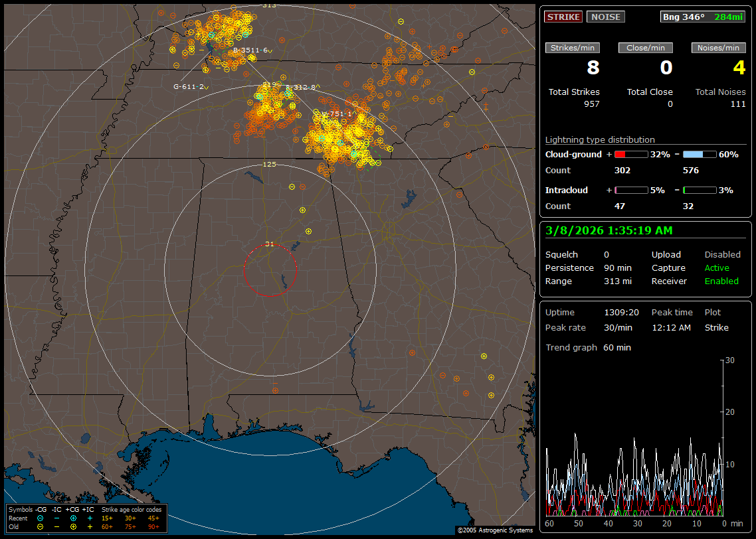Screen dimensions: 756x539
Task: Click the 90+ strike age color code
Action: [x=153, y=526]
